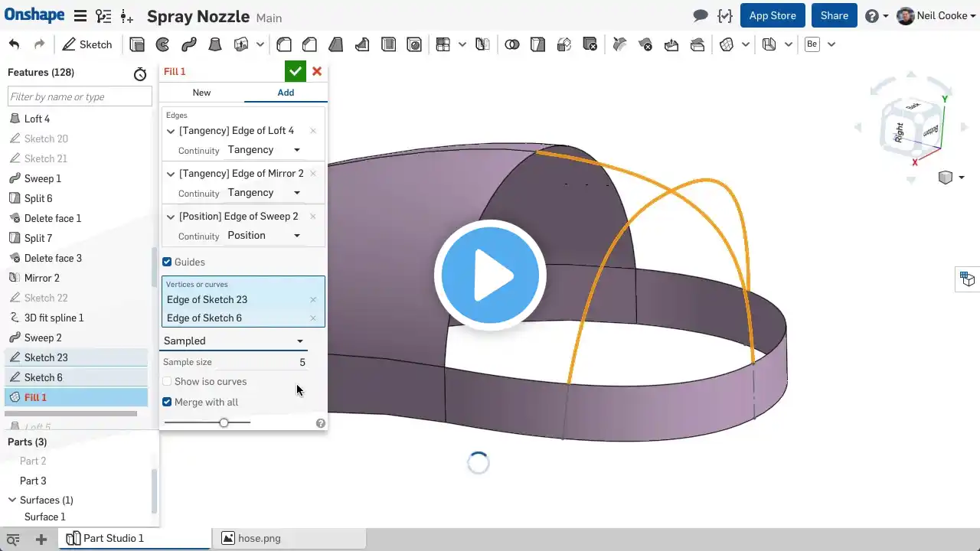This screenshot has height=551, width=980.
Task: Open the hamburger main menu icon
Action: pos(80,16)
